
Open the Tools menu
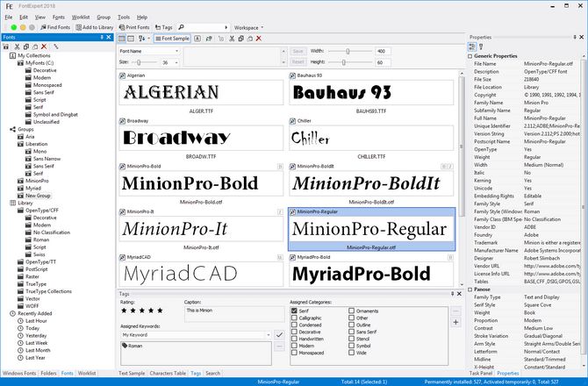pyautogui.click(x=124, y=18)
